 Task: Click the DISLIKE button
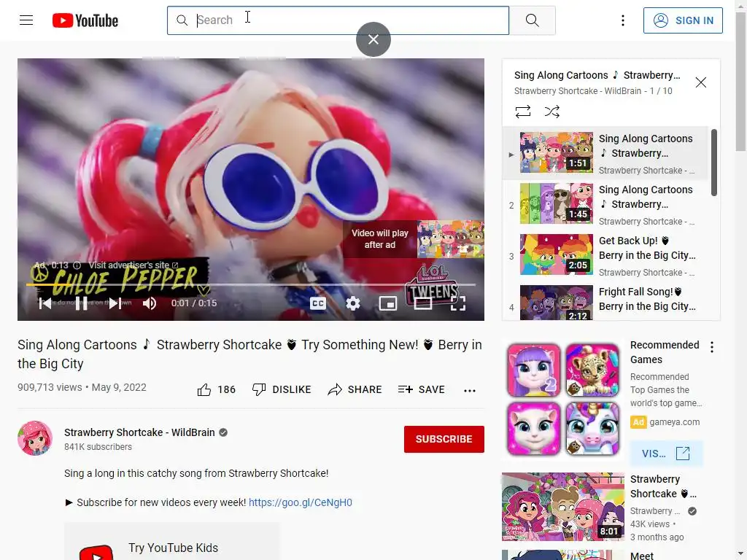point(282,389)
